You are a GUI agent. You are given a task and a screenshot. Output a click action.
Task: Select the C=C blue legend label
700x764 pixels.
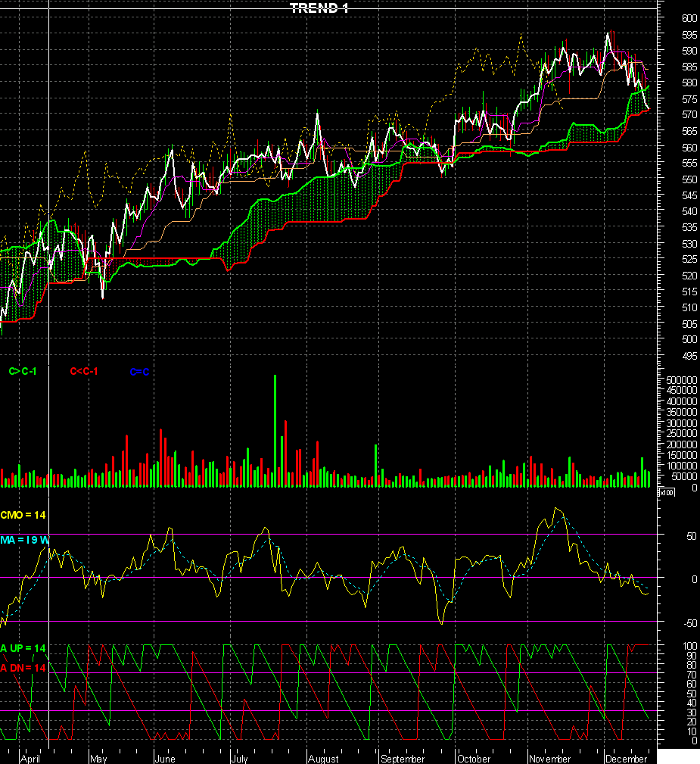coord(139,372)
